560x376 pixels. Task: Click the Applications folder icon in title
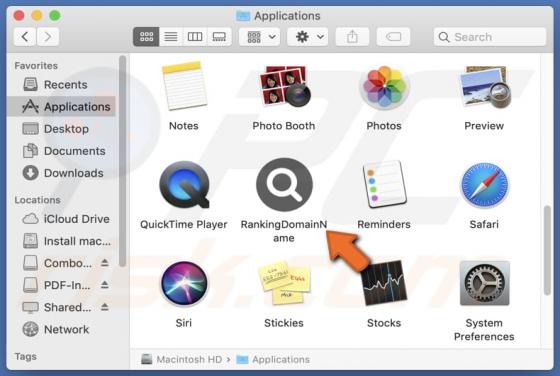click(243, 16)
